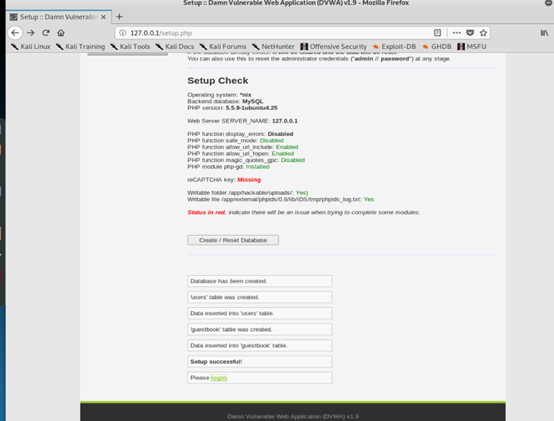Image resolution: width=554 pixels, height=421 pixels.
Task: Click Web Server SERVER_NAME 127.0.0.1 text
Action: 242,121
